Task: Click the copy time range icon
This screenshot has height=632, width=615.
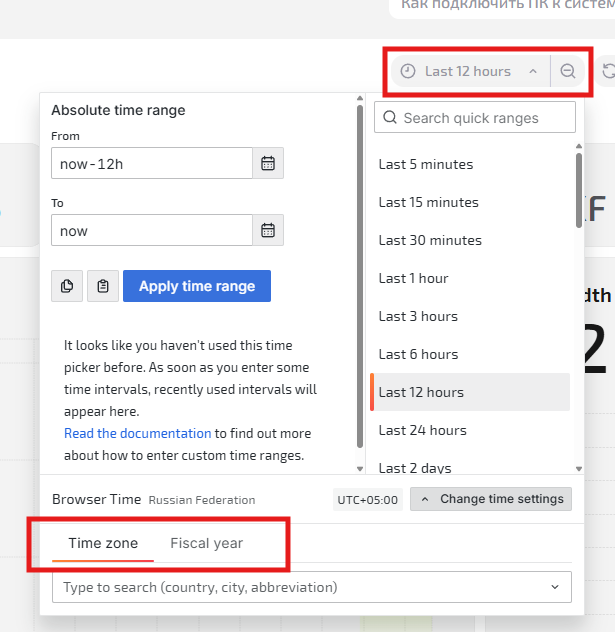Action: pos(67,286)
